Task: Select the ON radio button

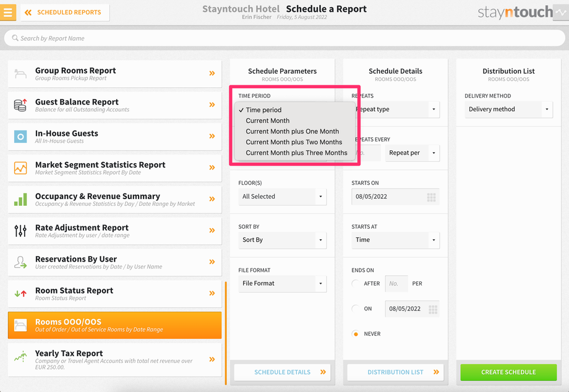Action: pyautogui.click(x=356, y=309)
